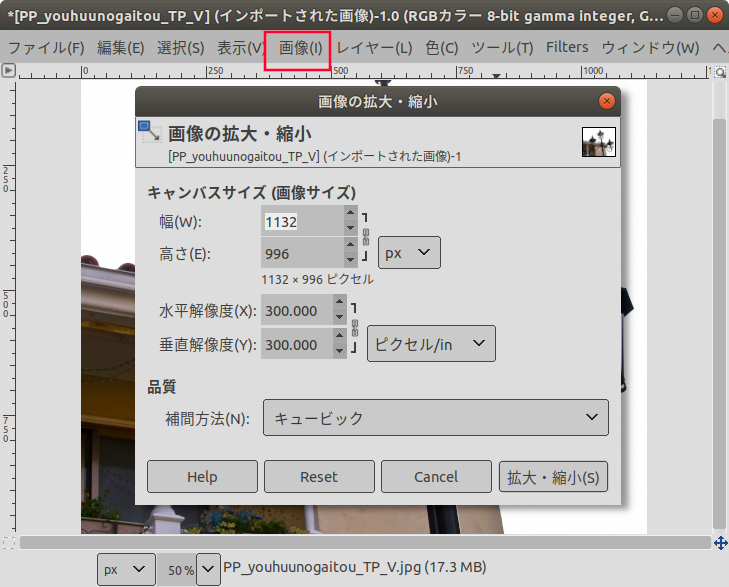The height and width of the screenshot is (587, 729).
Task: Open the ウィンドウ(W) menu
Action: pos(650,47)
